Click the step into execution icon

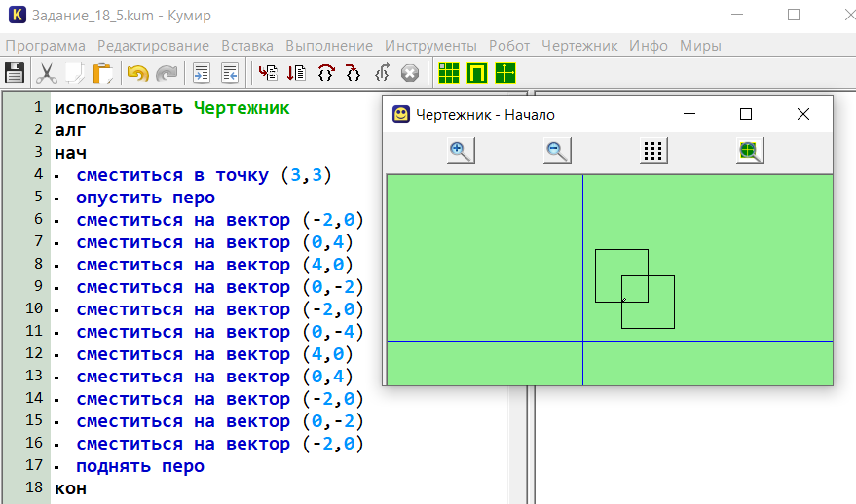(354, 73)
